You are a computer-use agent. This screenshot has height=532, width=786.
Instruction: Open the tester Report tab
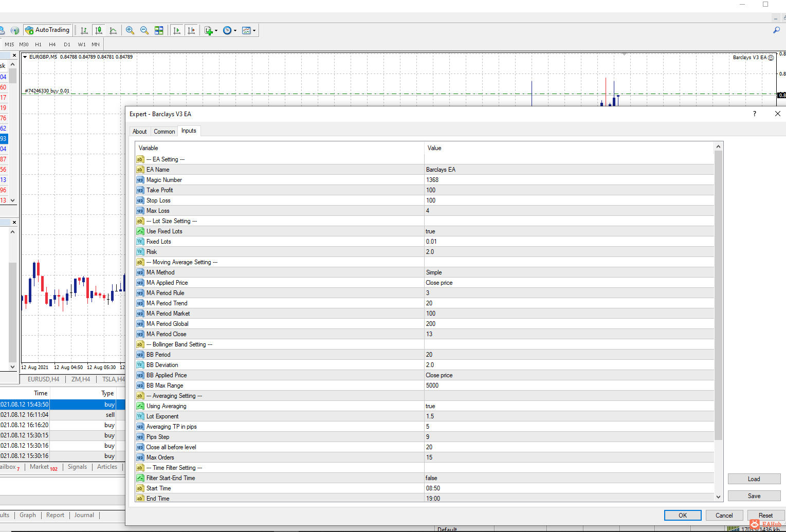click(56, 515)
